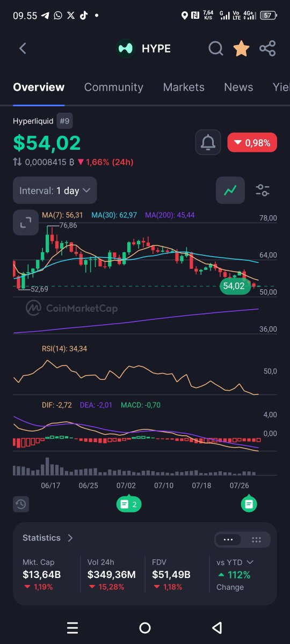Open the search magnifier icon
290x644 pixels.
(216, 48)
